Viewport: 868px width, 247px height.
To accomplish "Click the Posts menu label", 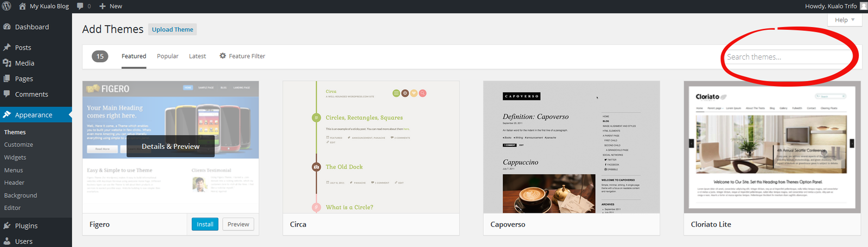I will [23, 48].
